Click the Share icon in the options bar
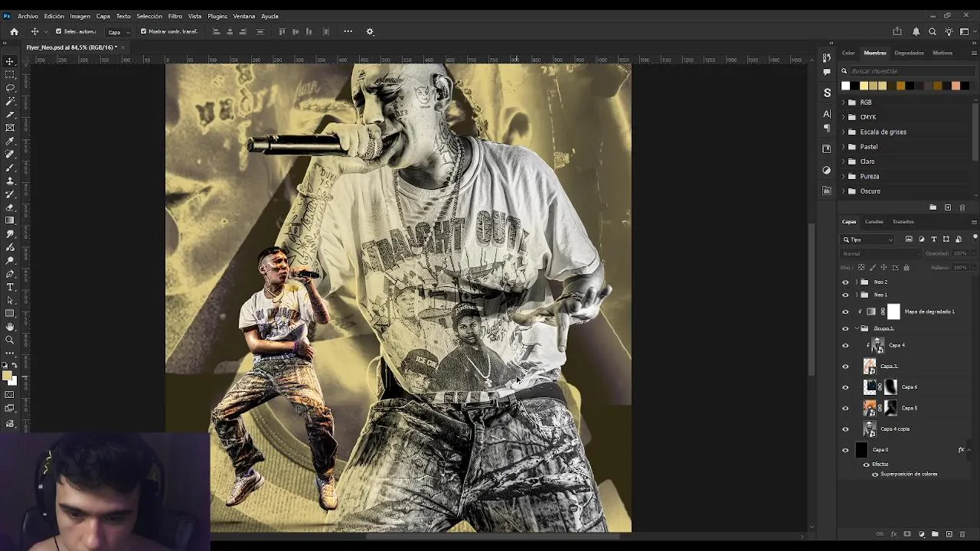980x551 pixels. click(897, 31)
